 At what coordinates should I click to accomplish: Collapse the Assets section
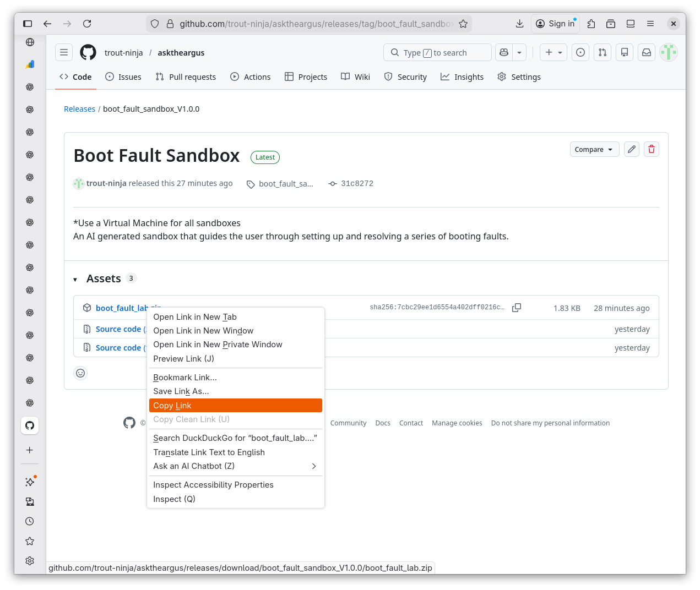75,279
